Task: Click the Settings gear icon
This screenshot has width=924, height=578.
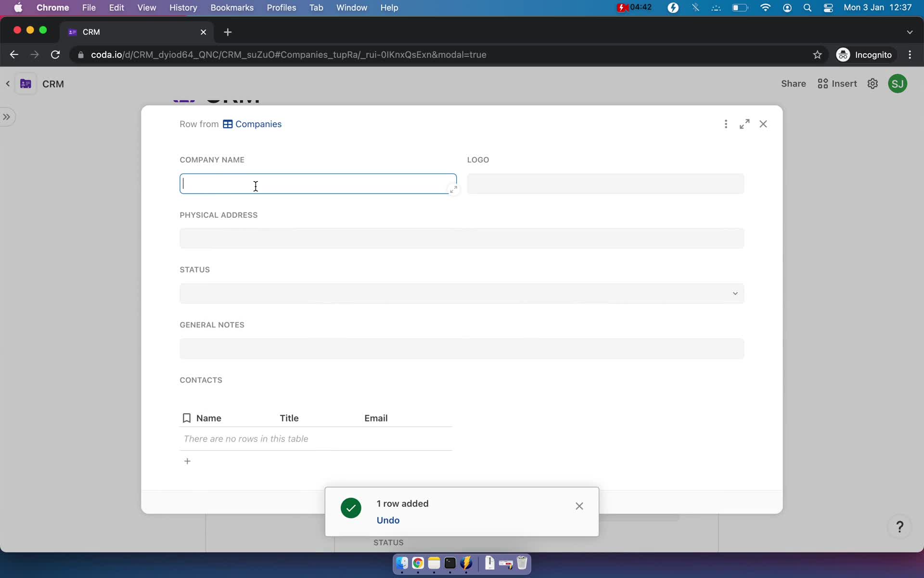Action: pyautogui.click(x=873, y=83)
